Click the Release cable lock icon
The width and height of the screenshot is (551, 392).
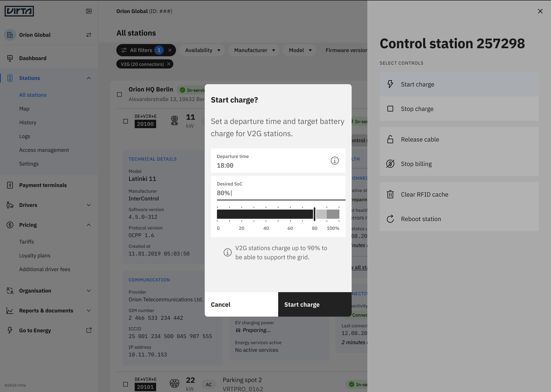tap(390, 140)
